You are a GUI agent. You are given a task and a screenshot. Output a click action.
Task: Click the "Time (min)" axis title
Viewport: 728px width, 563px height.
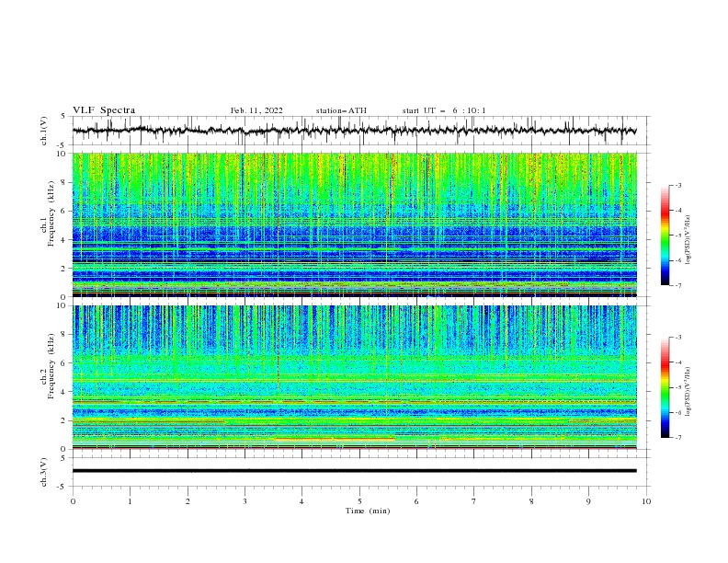coord(368,511)
